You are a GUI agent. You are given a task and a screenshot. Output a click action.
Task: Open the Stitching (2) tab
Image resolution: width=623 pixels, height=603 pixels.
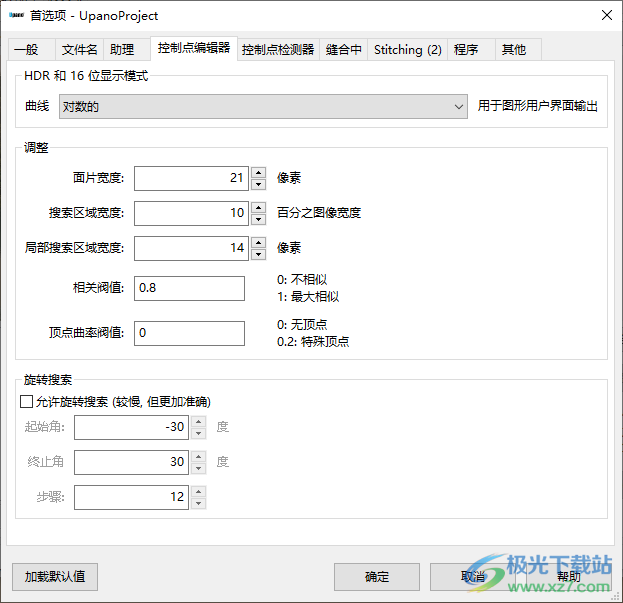point(408,50)
